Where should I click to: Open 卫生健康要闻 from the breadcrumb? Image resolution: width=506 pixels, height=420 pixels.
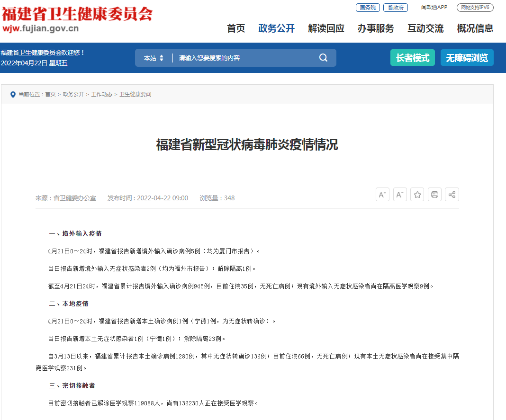pyautogui.click(x=136, y=94)
